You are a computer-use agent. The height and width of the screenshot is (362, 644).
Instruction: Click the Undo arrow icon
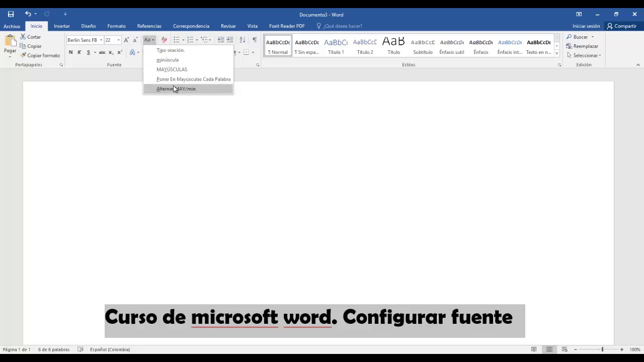coord(28,14)
